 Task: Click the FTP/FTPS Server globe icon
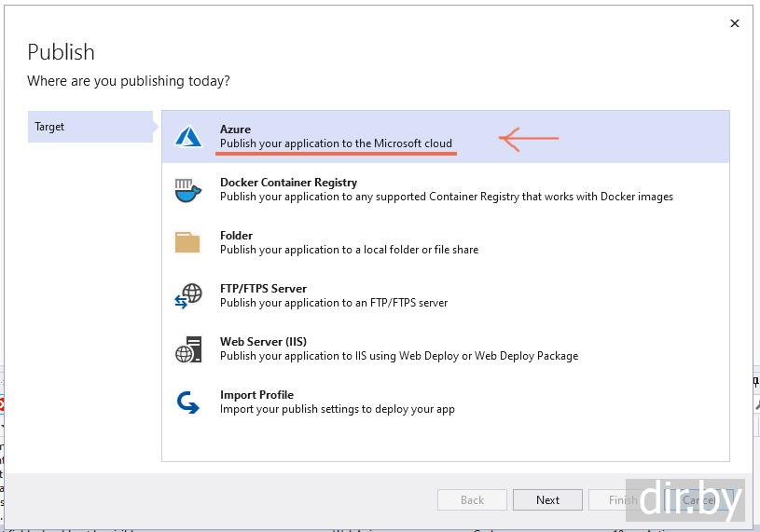click(188, 296)
